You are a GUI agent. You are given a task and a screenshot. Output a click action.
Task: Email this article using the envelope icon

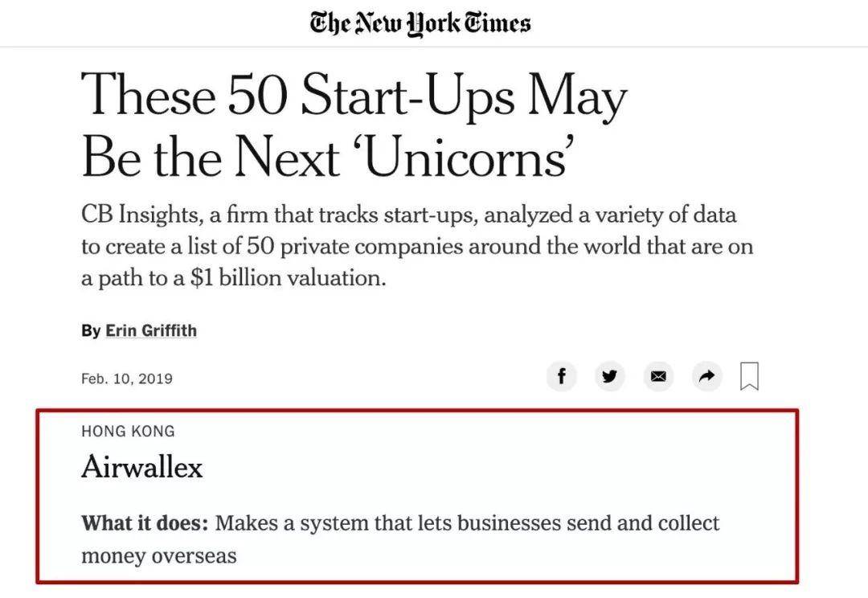pyautogui.click(x=658, y=376)
